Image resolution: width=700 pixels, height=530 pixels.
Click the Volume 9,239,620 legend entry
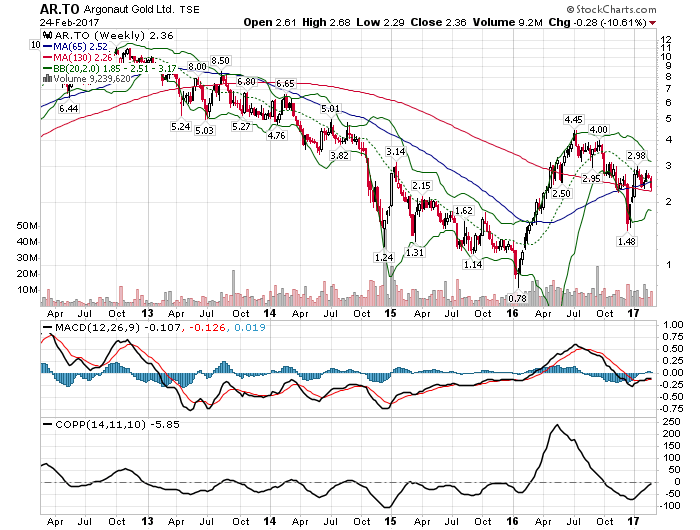pyautogui.click(x=92, y=79)
